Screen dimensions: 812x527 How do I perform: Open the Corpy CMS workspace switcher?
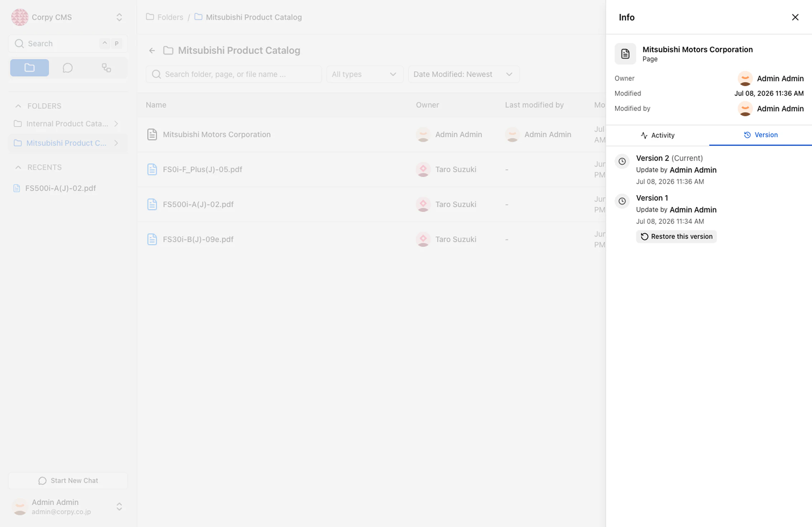[119, 17]
